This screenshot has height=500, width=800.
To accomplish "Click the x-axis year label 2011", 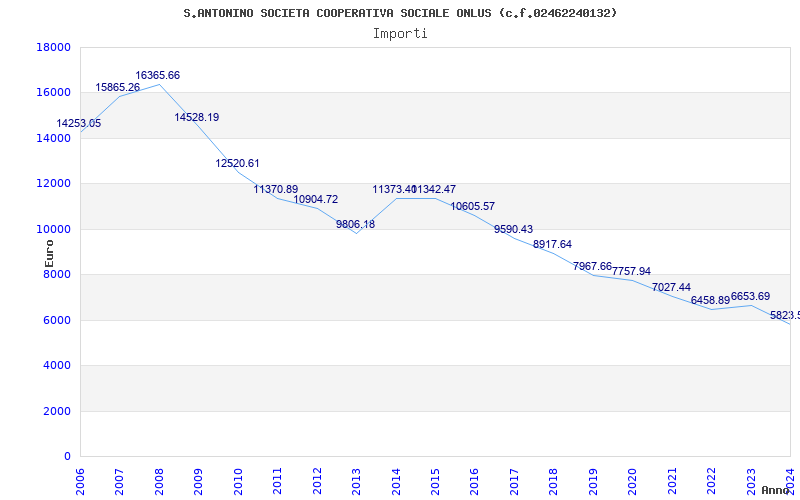I will (278, 480).
